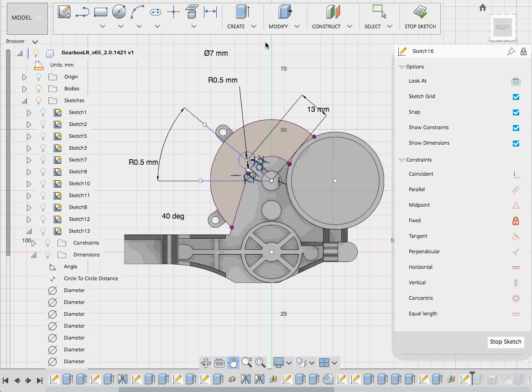Select the Pan tool in the navigation bar
Screen dimensions: 532x392
click(x=233, y=363)
